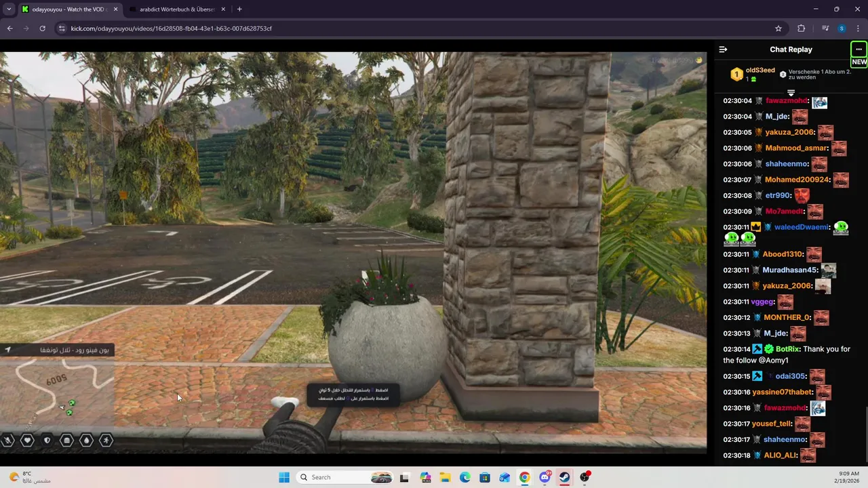Click vggeg username in chat
Image resolution: width=868 pixels, height=488 pixels.
click(x=762, y=302)
